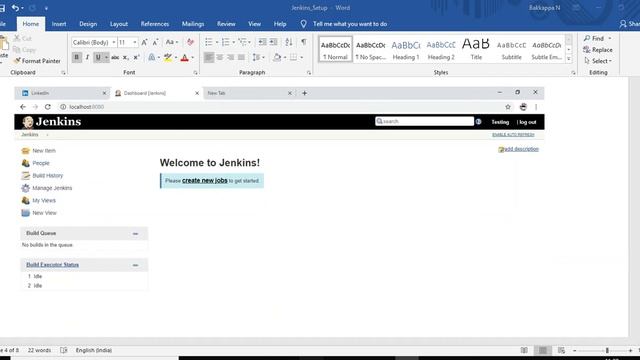
Task: Align text right icon
Action: [x=231, y=58]
